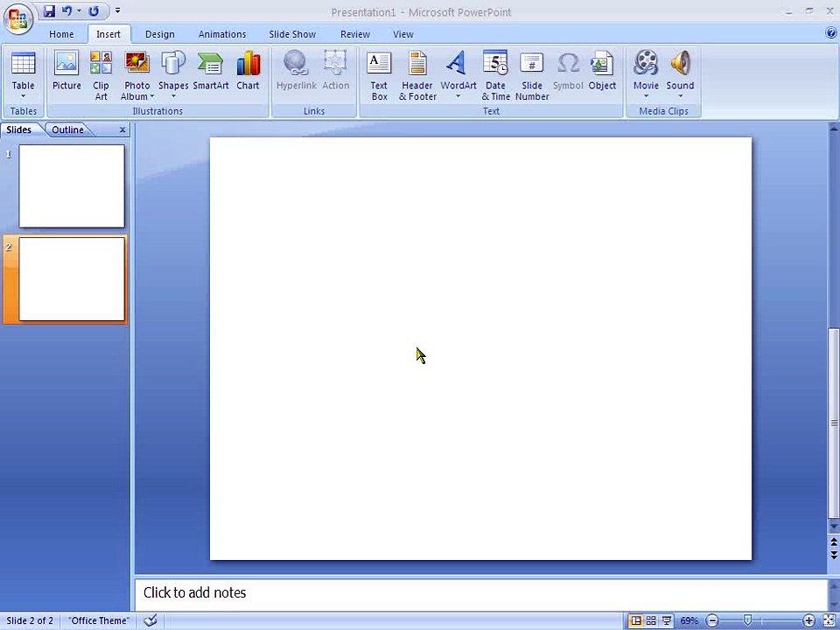Click the Hyperlink button
The image size is (840, 630).
(297, 70)
